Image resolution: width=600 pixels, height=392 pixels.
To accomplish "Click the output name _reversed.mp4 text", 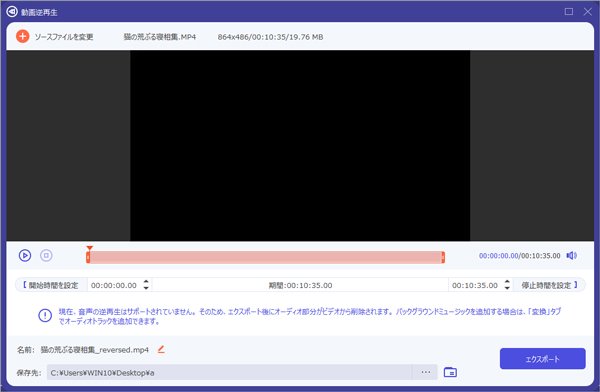I will 95,350.
